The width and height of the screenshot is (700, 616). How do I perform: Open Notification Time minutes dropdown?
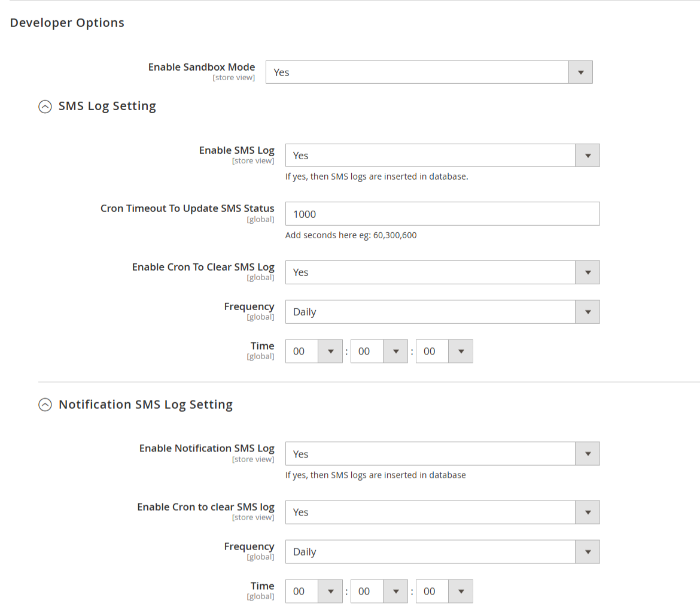coord(379,591)
